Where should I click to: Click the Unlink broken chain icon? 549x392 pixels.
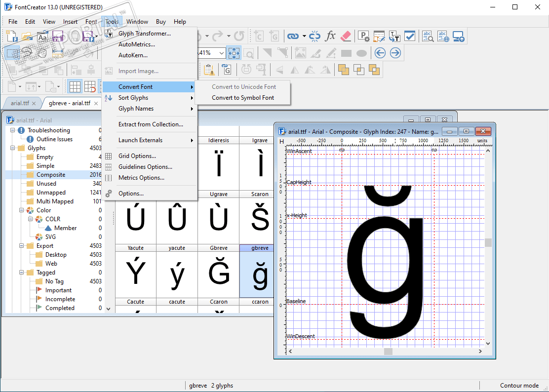click(x=315, y=36)
